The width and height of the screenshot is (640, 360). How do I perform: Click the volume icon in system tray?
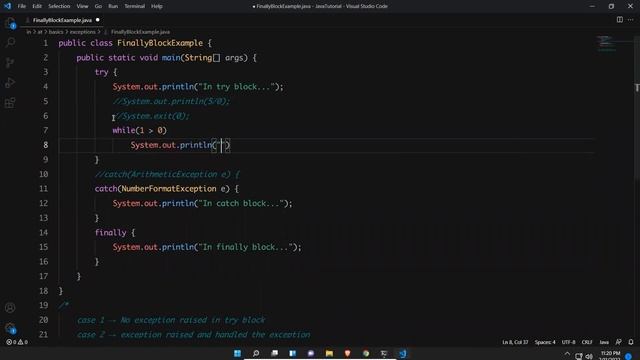[x=589, y=356]
